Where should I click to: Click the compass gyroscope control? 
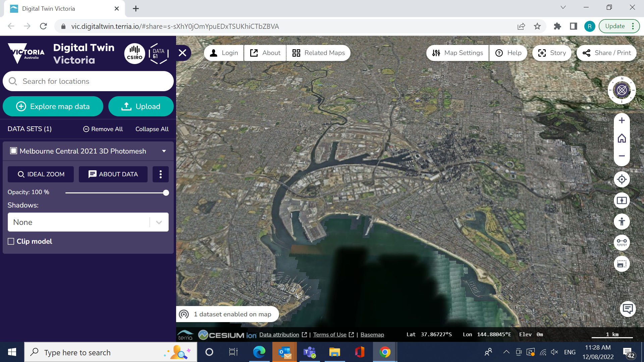(x=622, y=90)
